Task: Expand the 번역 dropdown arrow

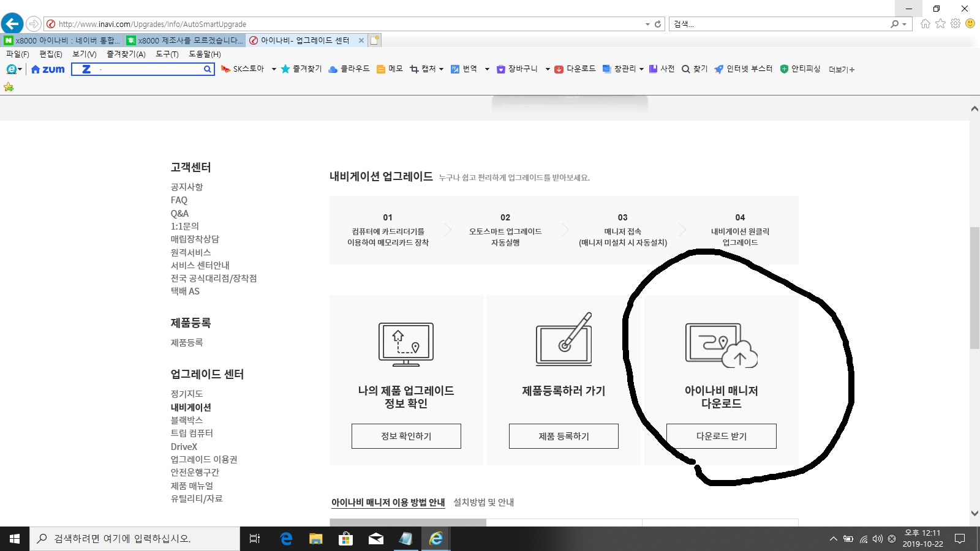Action: coord(487,69)
